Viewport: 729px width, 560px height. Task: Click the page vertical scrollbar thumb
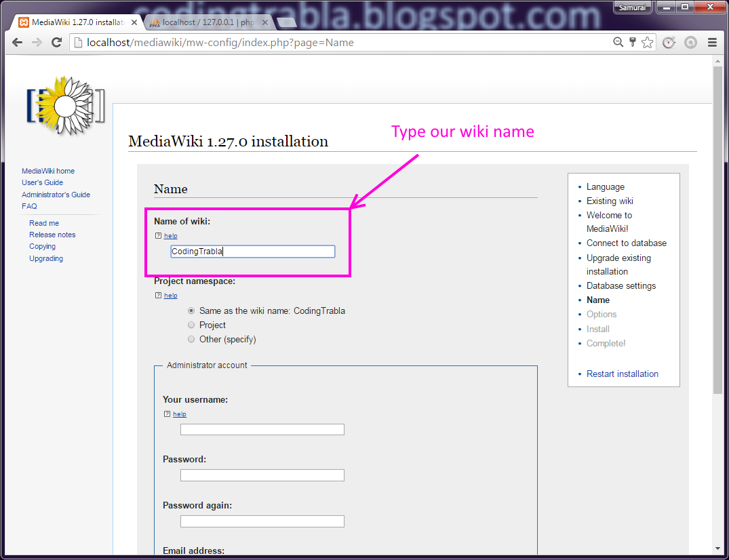pyautogui.click(x=718, y=230)
